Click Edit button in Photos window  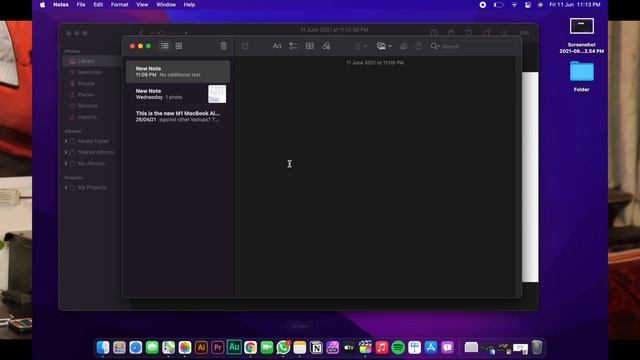pos(524,33)
